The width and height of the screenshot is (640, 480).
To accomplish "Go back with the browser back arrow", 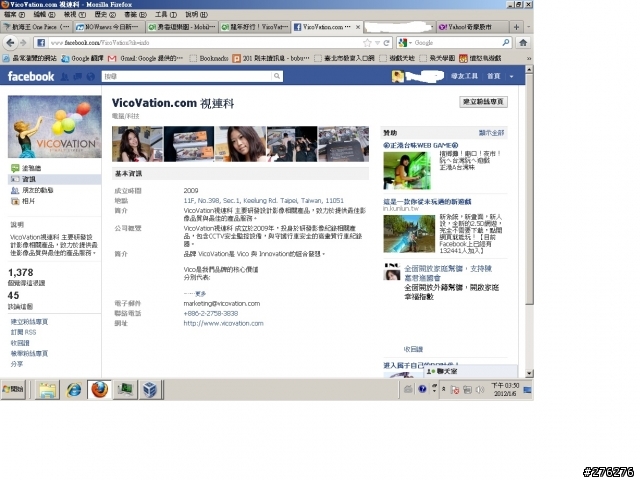I will (x=10, y=42).
